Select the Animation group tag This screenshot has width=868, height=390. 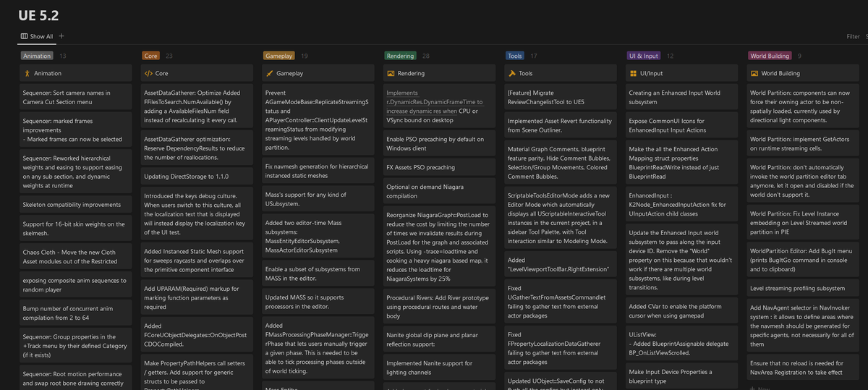coord(37,56)
